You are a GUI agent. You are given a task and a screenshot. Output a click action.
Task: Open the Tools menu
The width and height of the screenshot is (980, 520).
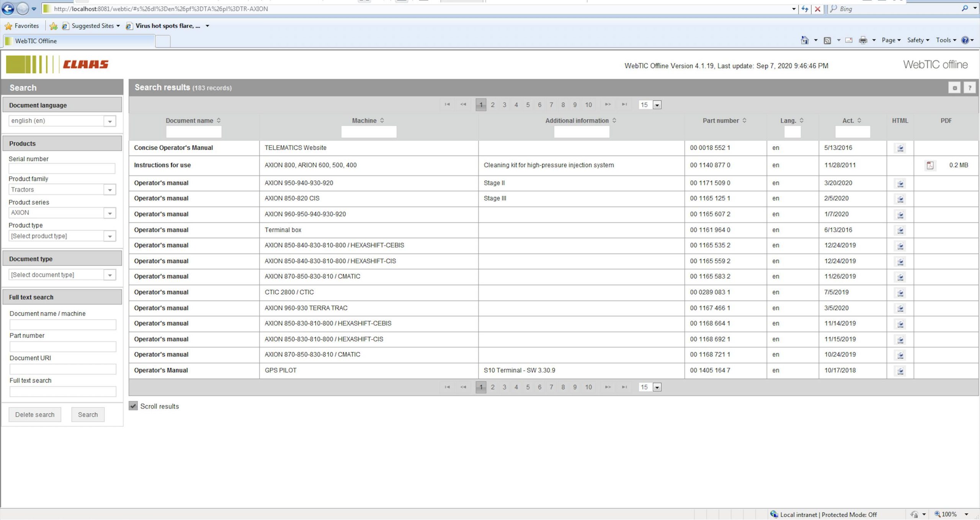(x=946, y=40)
